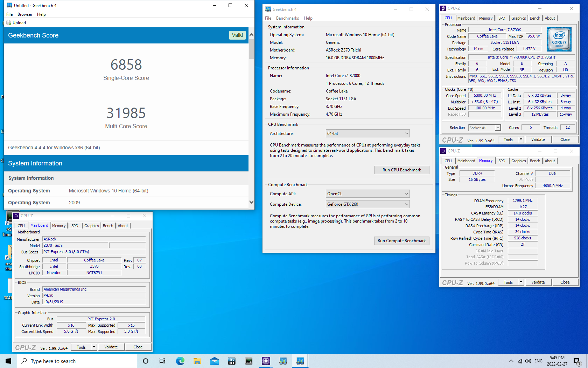Click Validate in top CPU-Z window
588x368 pixels.
(538, 139)
